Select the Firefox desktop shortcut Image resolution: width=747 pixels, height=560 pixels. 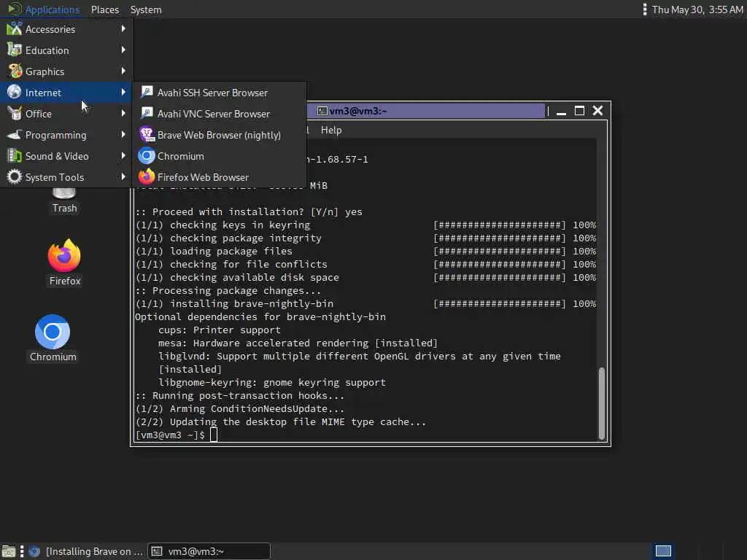pyautogui.click(x=65, y=262)
